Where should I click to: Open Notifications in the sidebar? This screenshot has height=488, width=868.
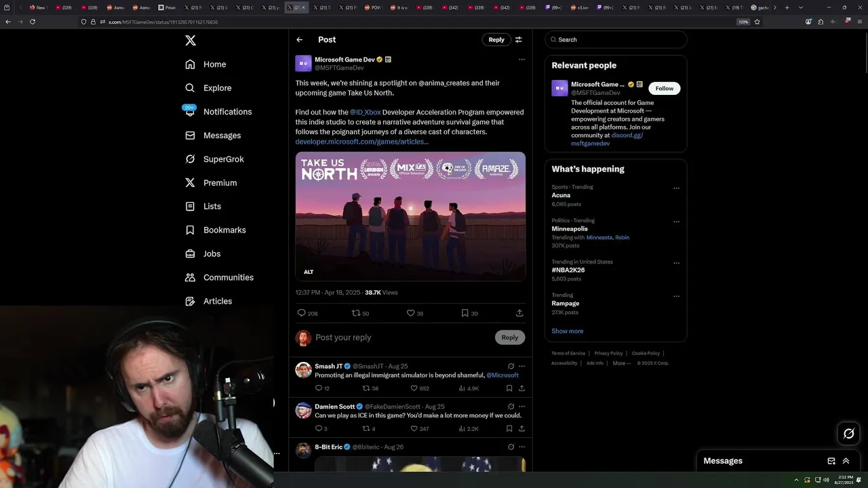(218, 112)
